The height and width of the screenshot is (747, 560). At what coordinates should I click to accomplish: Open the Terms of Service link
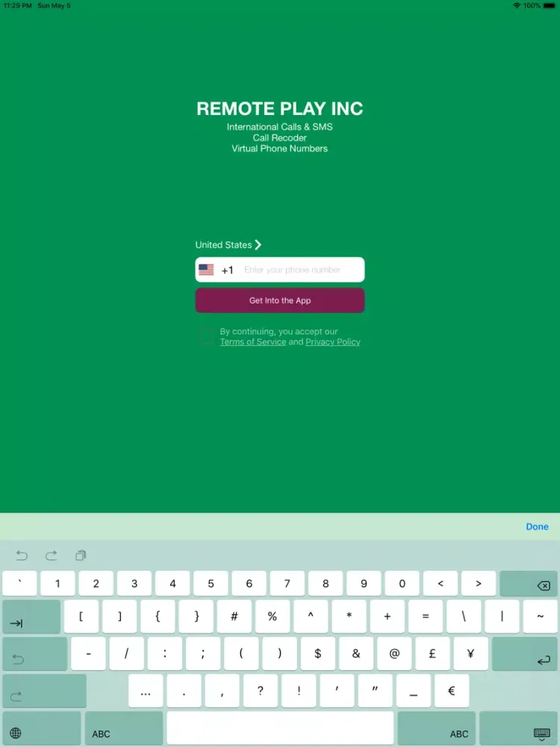point(253,341)
